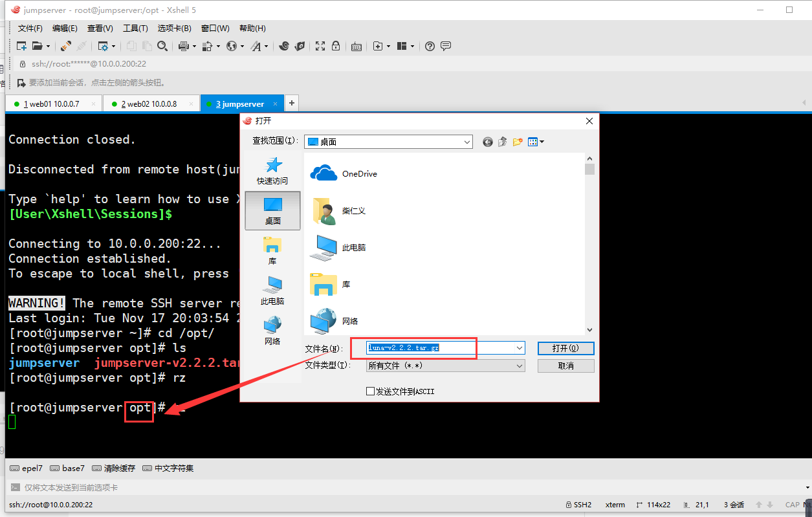Viewport: 812px width, 517px height.
Task: Click the 清除缓存 quick command button
Action: click(114, 468)
